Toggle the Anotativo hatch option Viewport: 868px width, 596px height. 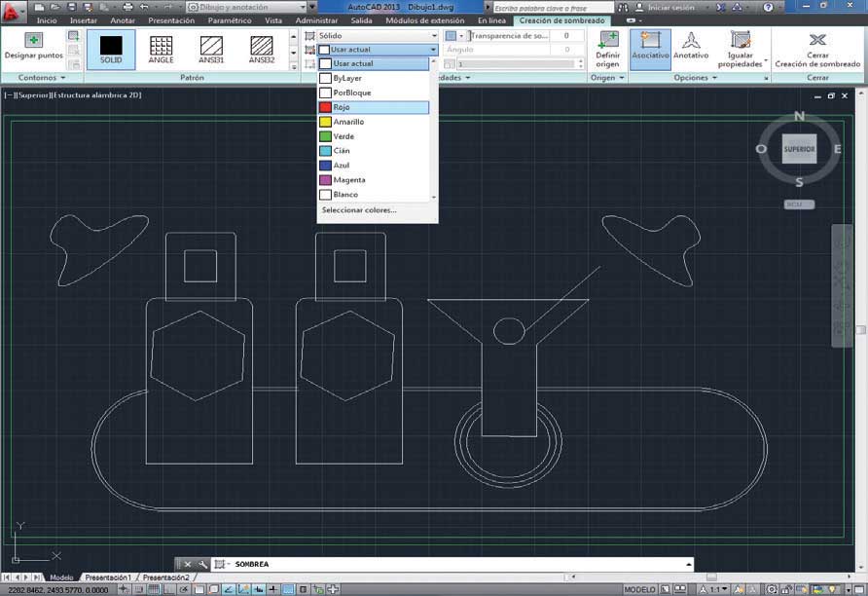click(691, 48)
